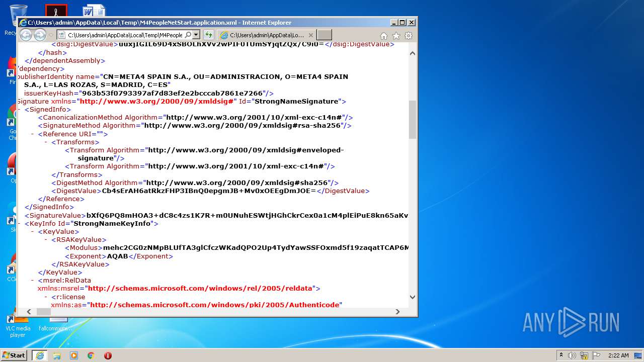Maximize the Internet Explorer window
This screenshot has width=644, height=362.
coord(402,23)
